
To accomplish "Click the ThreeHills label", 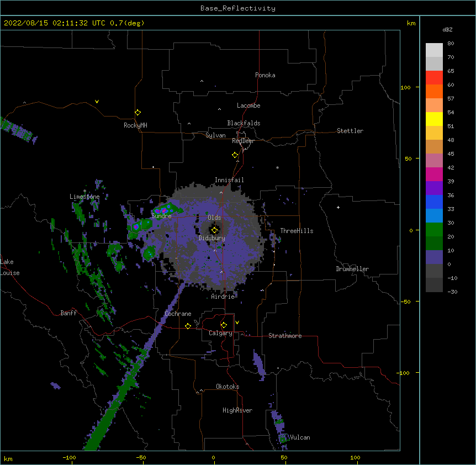I will pos(297,231).
